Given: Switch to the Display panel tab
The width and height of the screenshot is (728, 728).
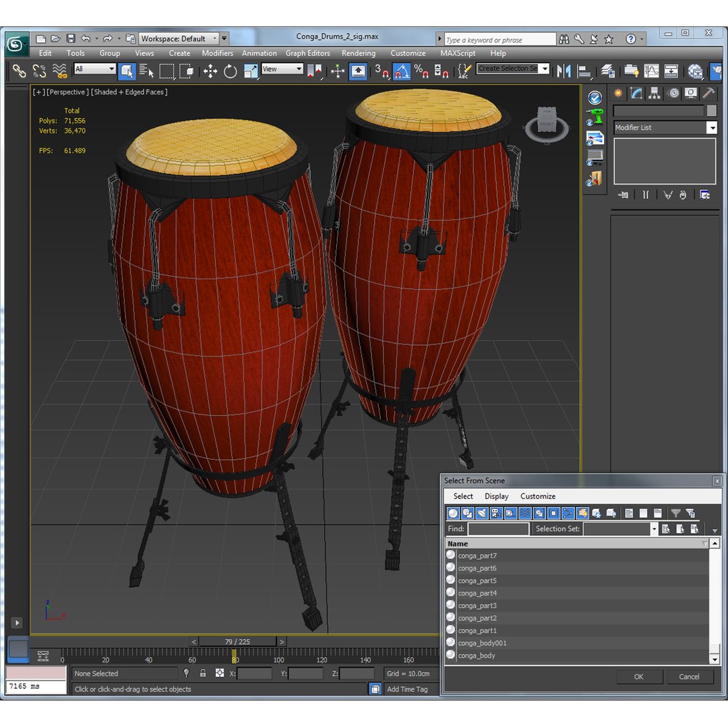Looking at the screenshot, I should point(691,93).
